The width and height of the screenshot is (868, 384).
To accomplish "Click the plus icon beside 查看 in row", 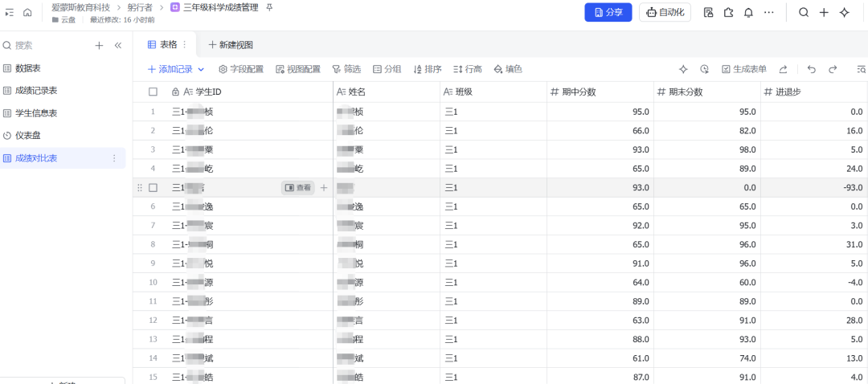I will tap(324, 187).
